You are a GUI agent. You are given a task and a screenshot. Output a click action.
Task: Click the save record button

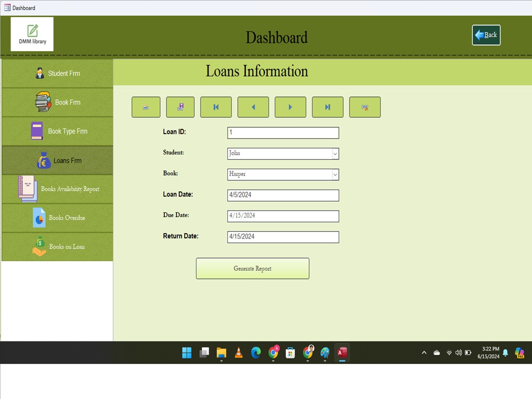(180, 107)
